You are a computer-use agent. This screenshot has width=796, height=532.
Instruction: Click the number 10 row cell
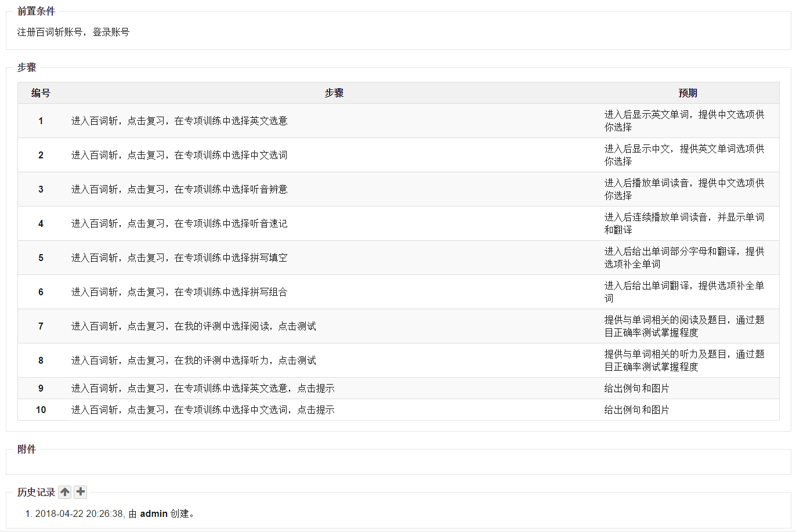point(41,410)
